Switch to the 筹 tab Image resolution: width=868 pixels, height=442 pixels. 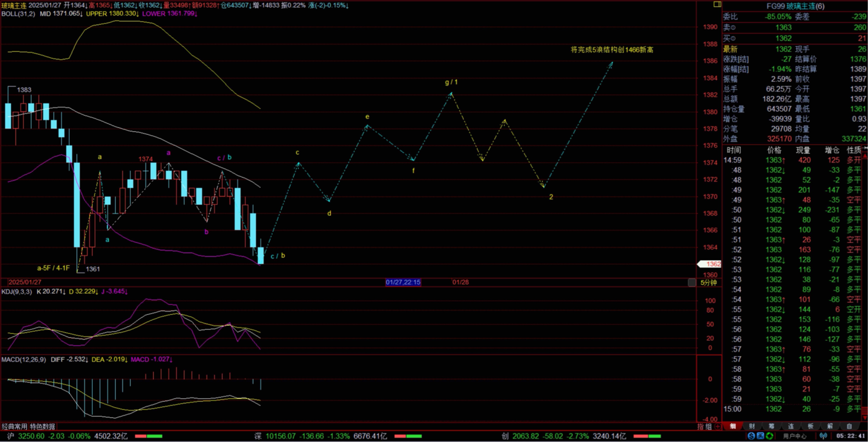tap(771, 426)
